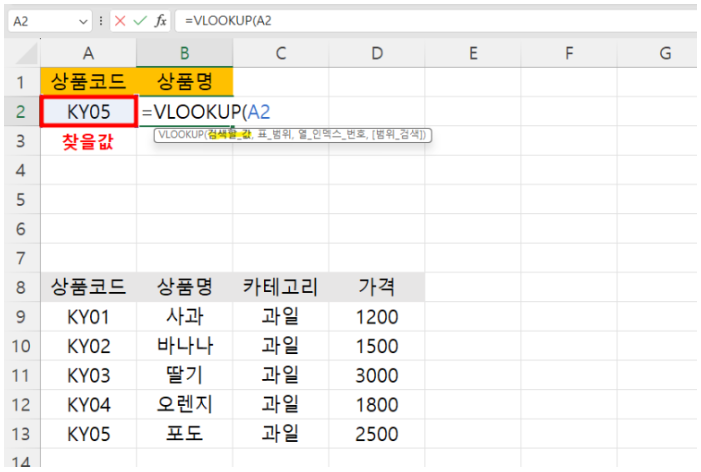Select column G header
Viewport: 701px width, 472px height.
pyautogui.click(x=664, y=52)
